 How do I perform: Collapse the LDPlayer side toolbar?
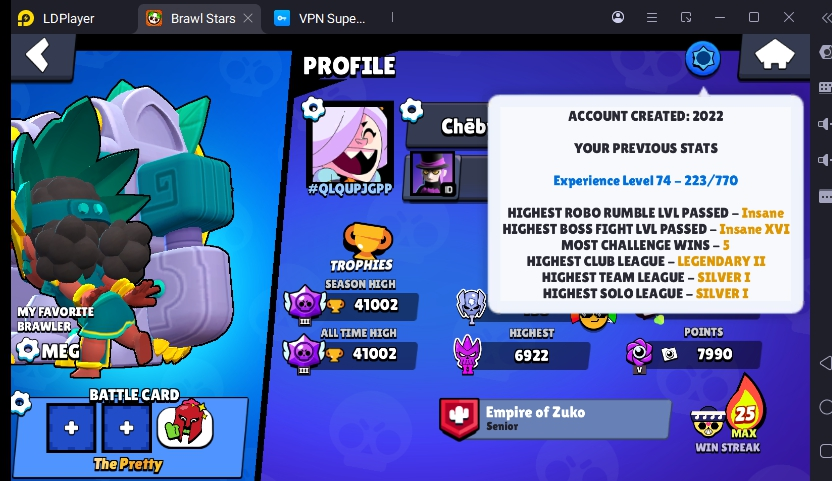tap(826, 18)
